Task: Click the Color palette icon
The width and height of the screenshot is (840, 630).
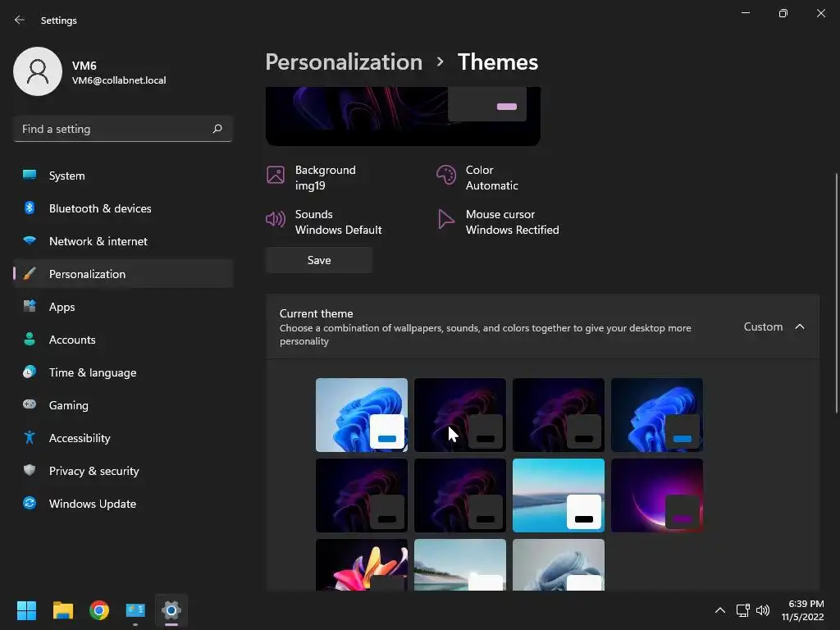Action: coord(445,175)
